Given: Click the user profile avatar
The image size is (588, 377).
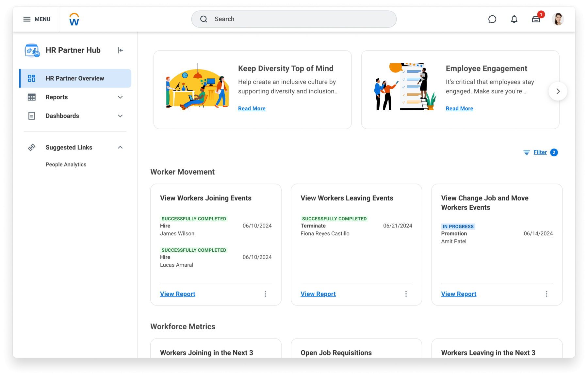Looking at the screenshot, I should pos(558,19).
